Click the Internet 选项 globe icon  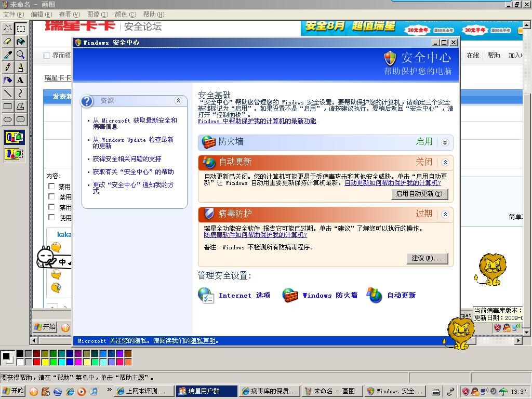coord(206,295)
